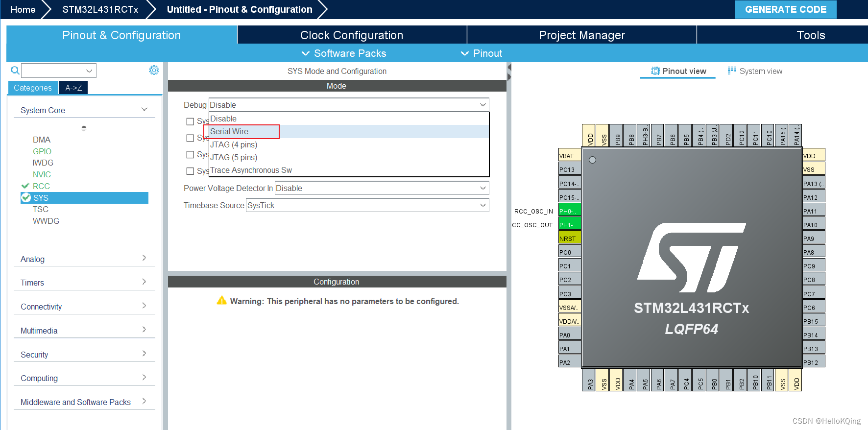Select NVIC in System Core list
This screenshot has height=430, width=868.
tap(42, 174)
